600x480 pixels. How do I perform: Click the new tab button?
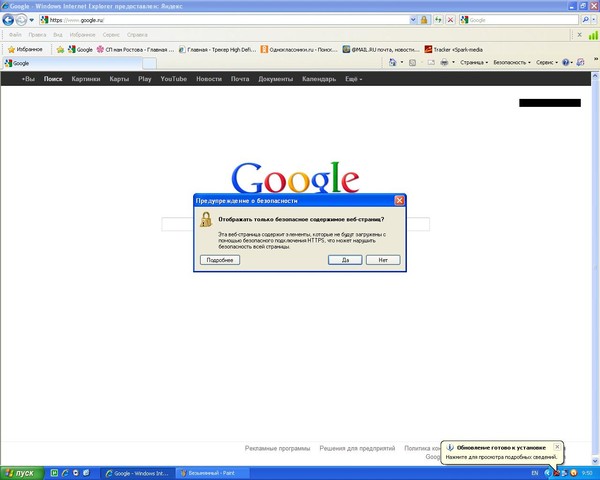pyautogui.click(x=150, y=64)
